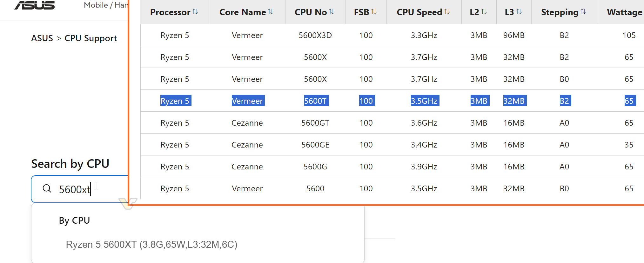Select Ryzen 5 5600XT search suggestion

click(151, 244)
